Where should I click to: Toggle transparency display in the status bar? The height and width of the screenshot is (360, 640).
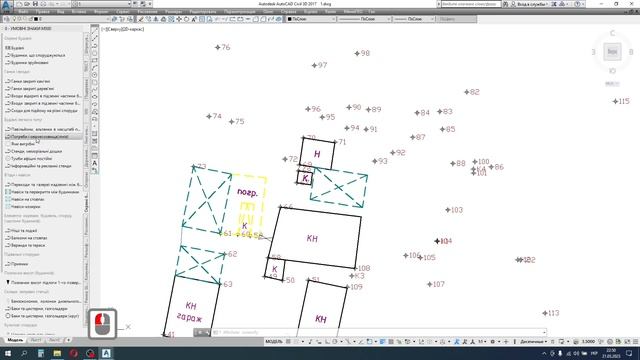click(x=391, y=341)
